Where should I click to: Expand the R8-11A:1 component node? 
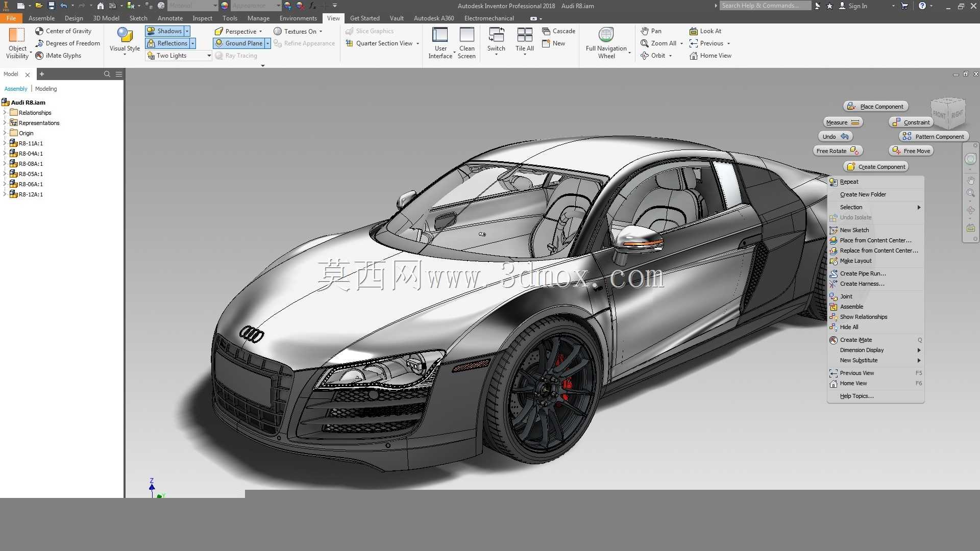click(5, 143)
